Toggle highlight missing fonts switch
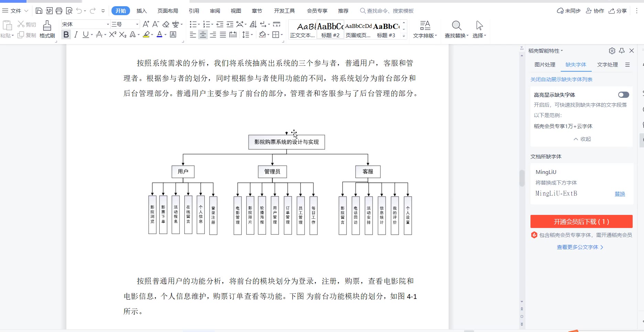 [623, 95]
